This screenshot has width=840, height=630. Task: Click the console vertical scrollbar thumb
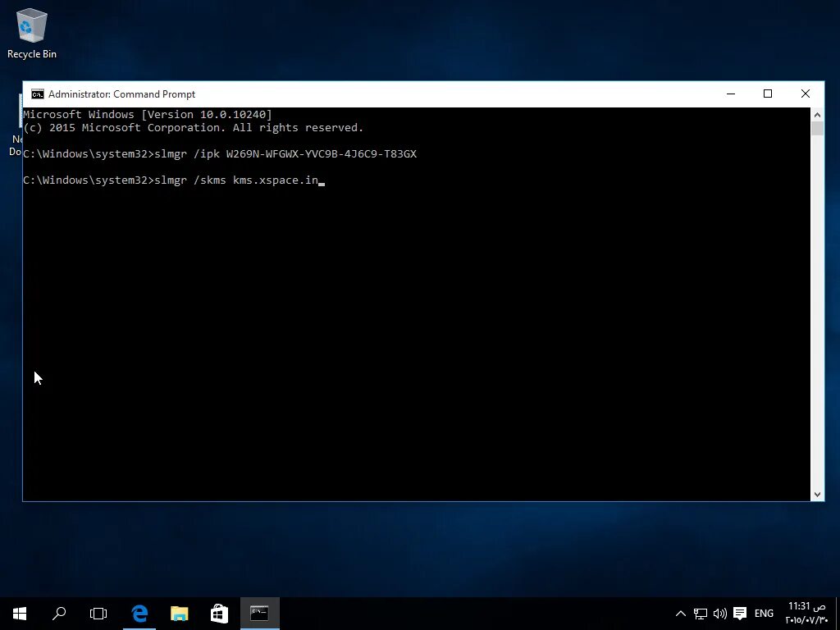pos(817,129)
